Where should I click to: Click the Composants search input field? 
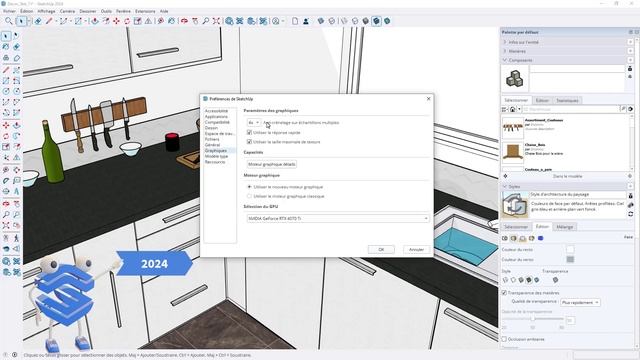pos(571,109)
